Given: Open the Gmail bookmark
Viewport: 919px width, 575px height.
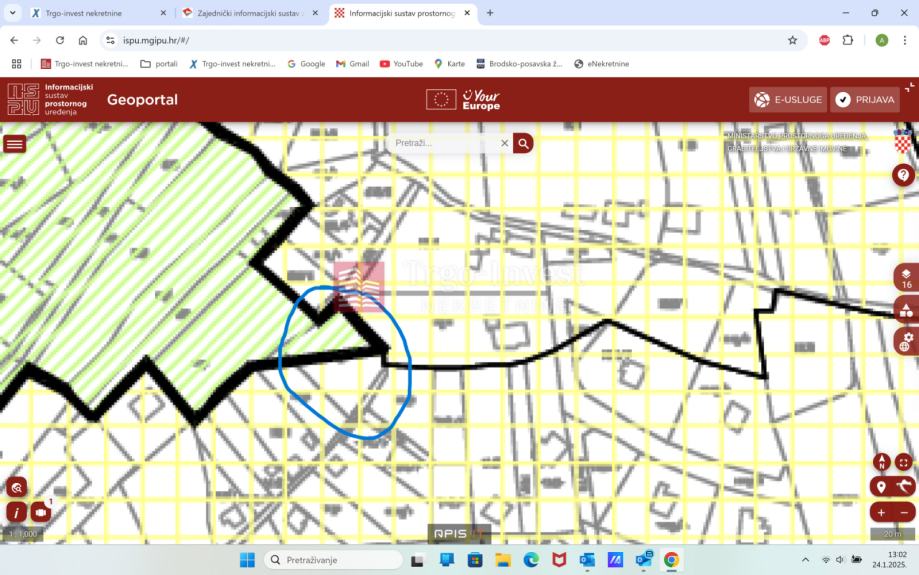Looking at the screenshot, I should click(x=352, y=64).
